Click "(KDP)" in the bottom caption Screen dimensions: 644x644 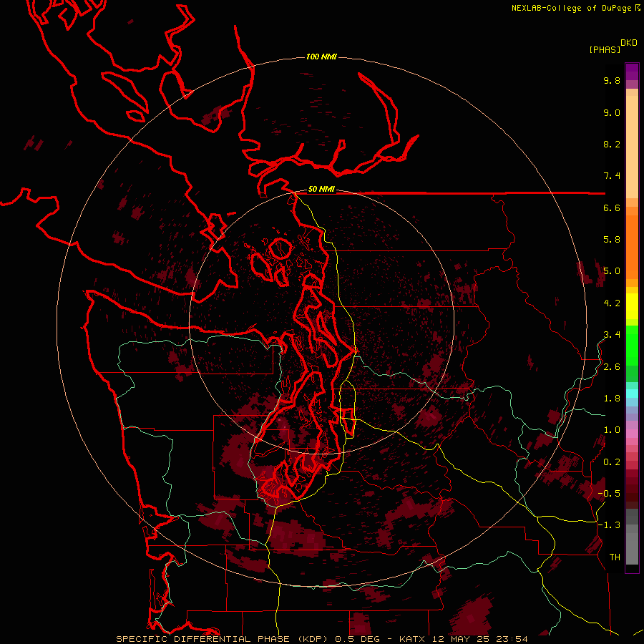[x=313, y=639]
